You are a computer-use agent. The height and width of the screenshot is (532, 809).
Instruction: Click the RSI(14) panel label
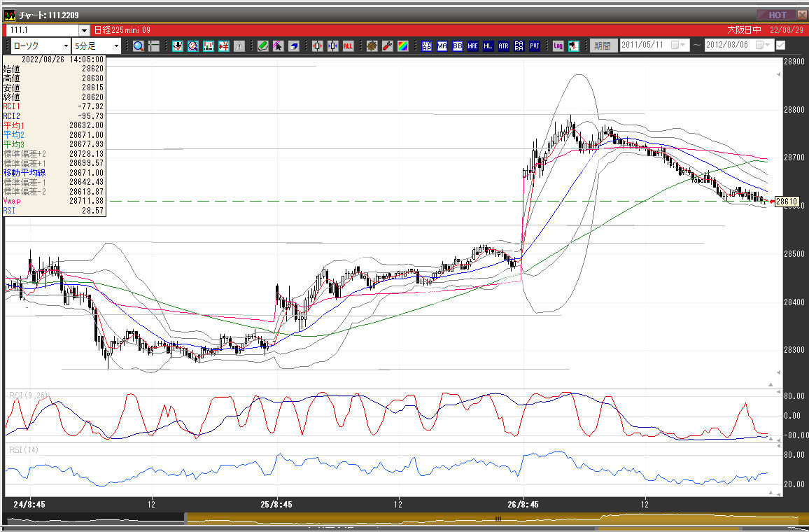click(24, 450)
